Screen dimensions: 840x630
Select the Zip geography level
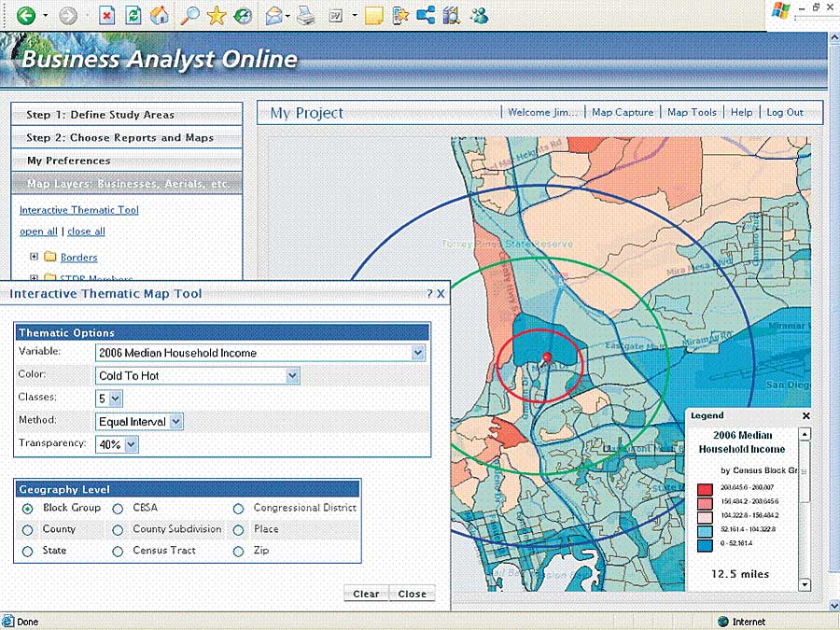pyautogui.click(x=238, y=552)
